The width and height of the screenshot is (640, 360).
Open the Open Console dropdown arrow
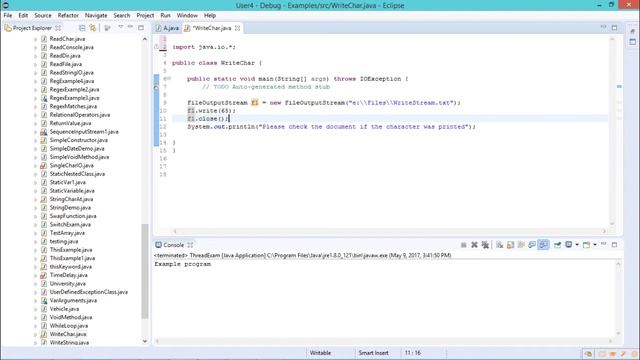(x=595, y=245)
